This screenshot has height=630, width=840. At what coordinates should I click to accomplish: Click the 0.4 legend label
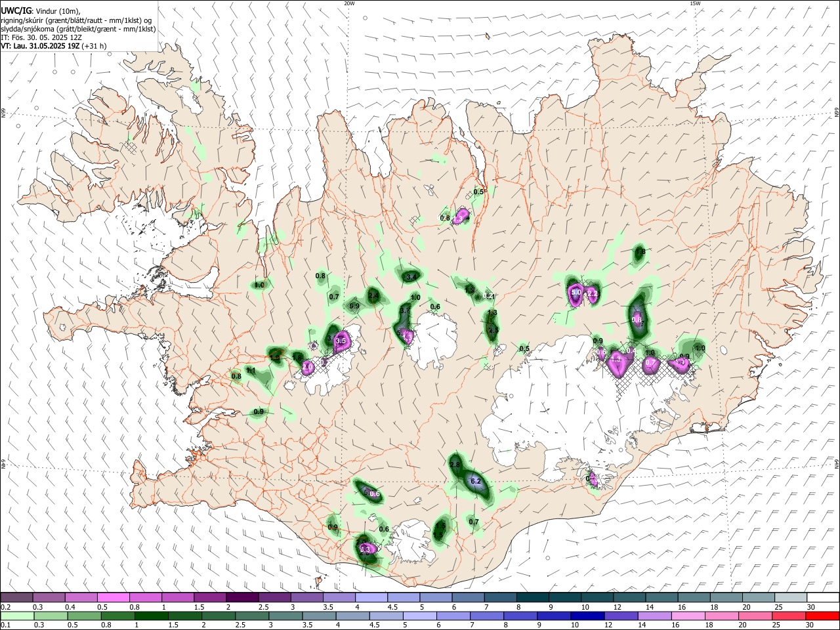(x=70, y=607)
